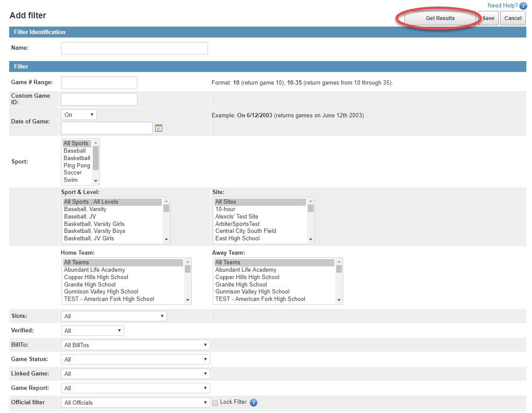
Task: Select 'Copper Hills High School' as Home Team
Action: pyautogui.click(x=123, y=277)
